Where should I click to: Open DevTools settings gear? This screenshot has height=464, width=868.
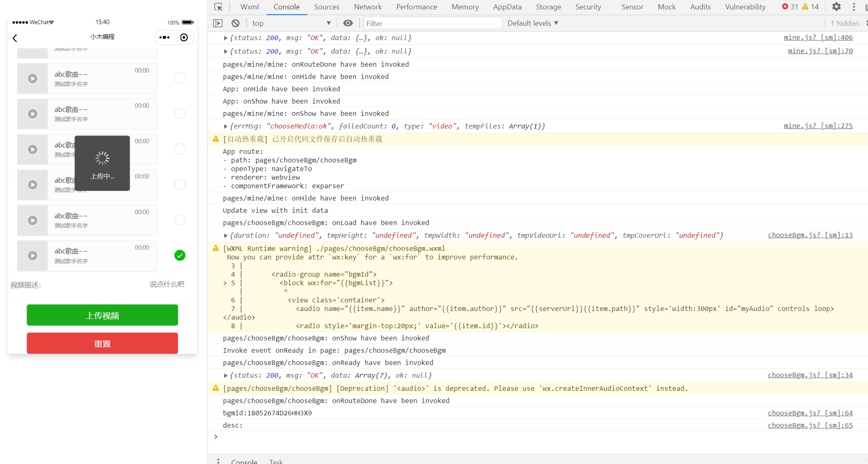pos(837,7)
